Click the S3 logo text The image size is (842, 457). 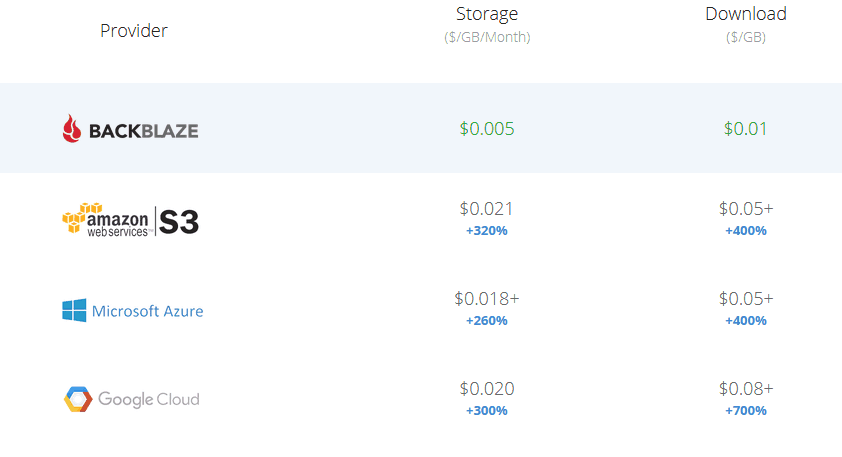coord(179,222)
